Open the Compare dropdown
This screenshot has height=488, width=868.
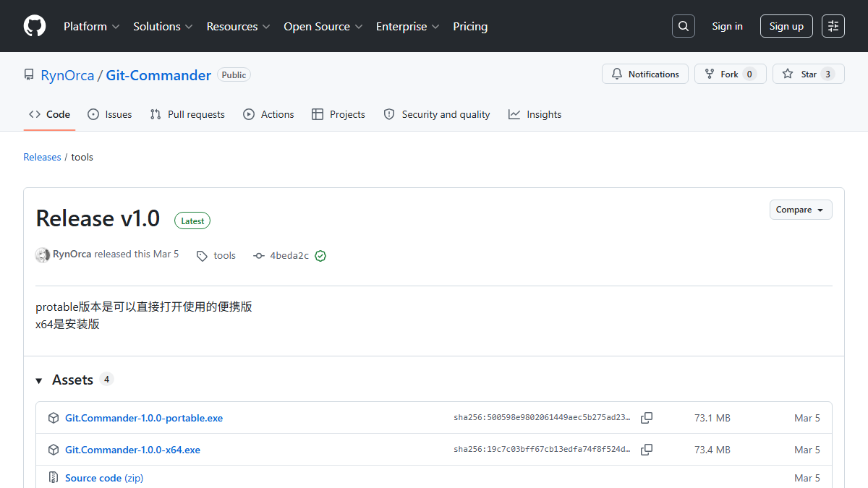(x=801, y=210)
